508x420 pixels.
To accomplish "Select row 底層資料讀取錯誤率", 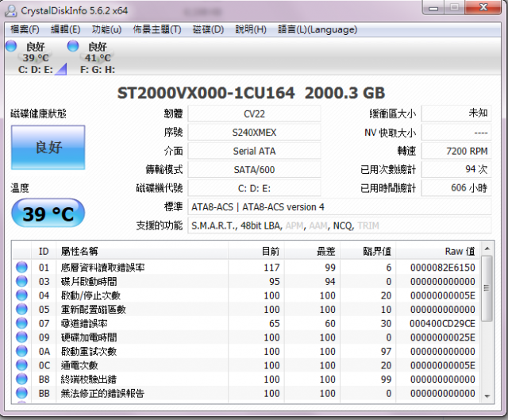I will (x=246, y=268).
